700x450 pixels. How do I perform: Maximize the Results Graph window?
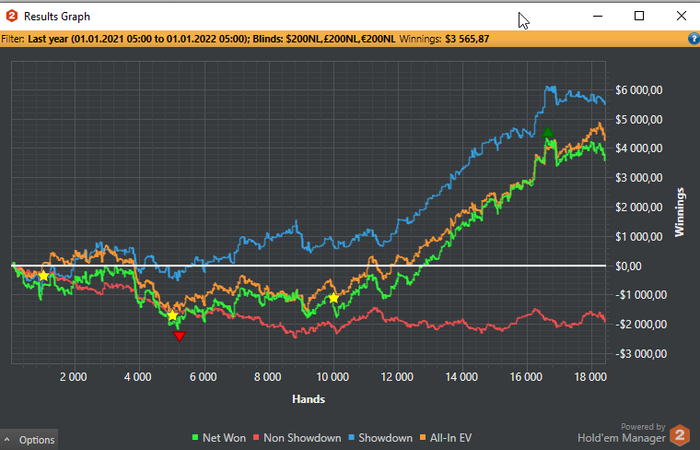639,16
